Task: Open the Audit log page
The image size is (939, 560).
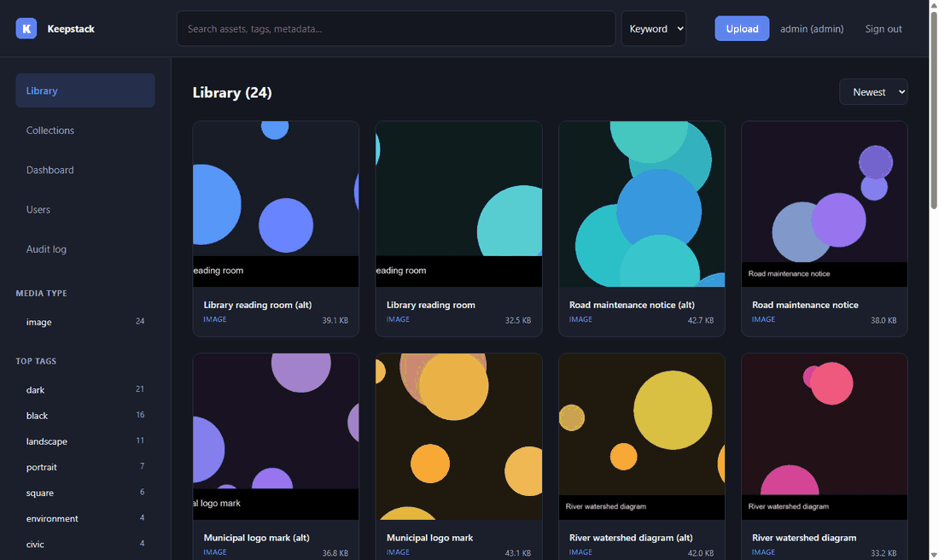Action: point(85,248)
